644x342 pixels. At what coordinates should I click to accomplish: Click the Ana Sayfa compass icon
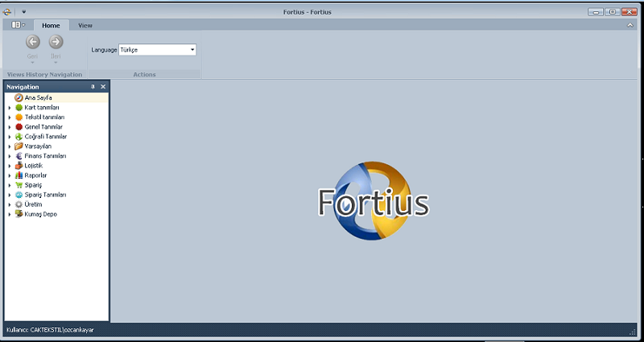[19, 97]
